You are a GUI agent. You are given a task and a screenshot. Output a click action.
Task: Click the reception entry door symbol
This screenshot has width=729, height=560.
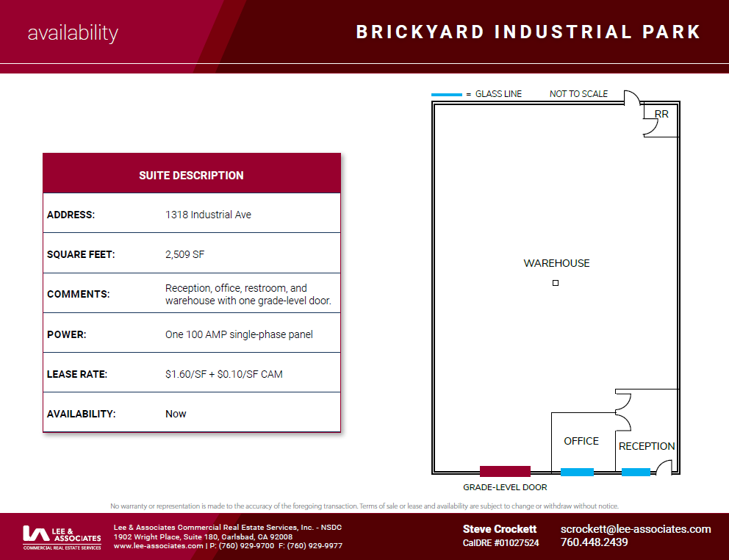[x=663, y=467]
